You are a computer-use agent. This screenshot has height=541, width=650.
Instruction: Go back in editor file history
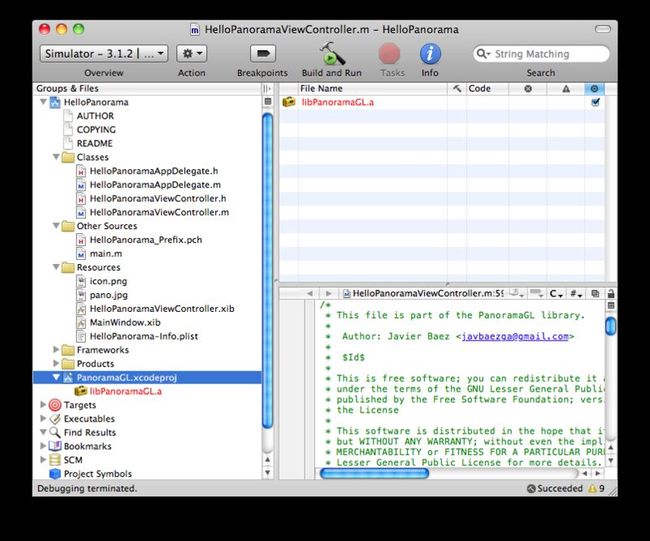(x=309, y=294)
